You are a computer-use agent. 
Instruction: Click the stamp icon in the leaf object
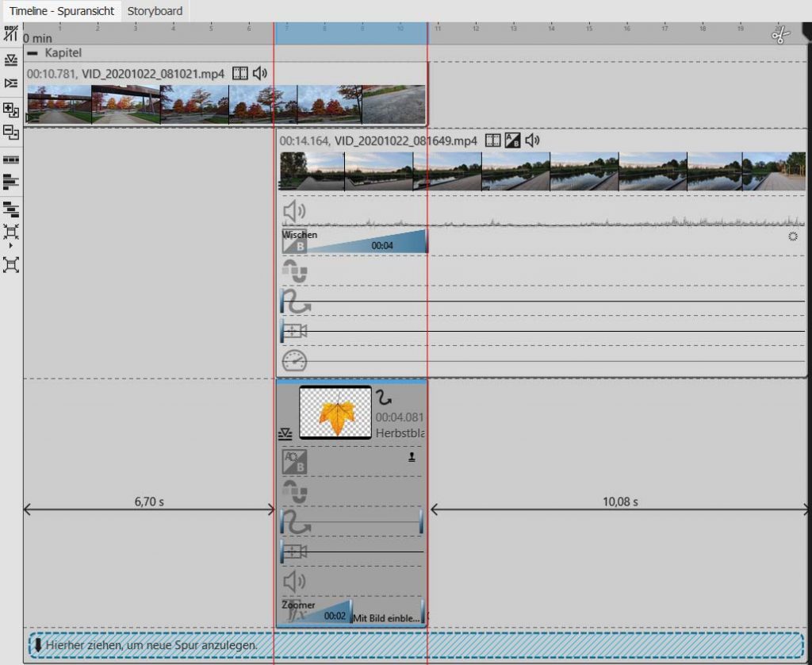[x=411, y=457]
